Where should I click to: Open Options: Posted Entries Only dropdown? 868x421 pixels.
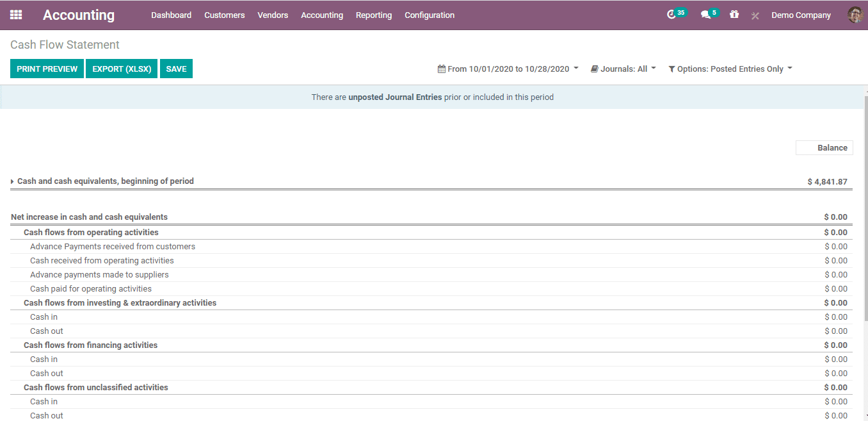[x=730, y=69]
